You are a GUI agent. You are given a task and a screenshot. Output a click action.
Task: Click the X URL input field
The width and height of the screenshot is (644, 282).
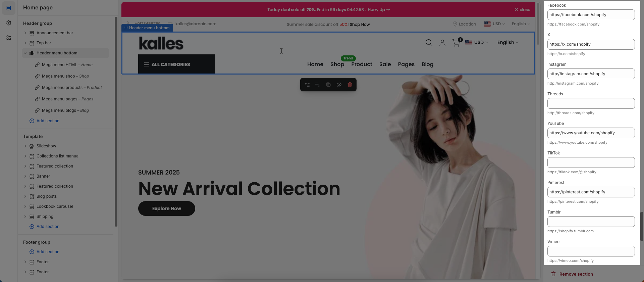[x=591, y=44]
